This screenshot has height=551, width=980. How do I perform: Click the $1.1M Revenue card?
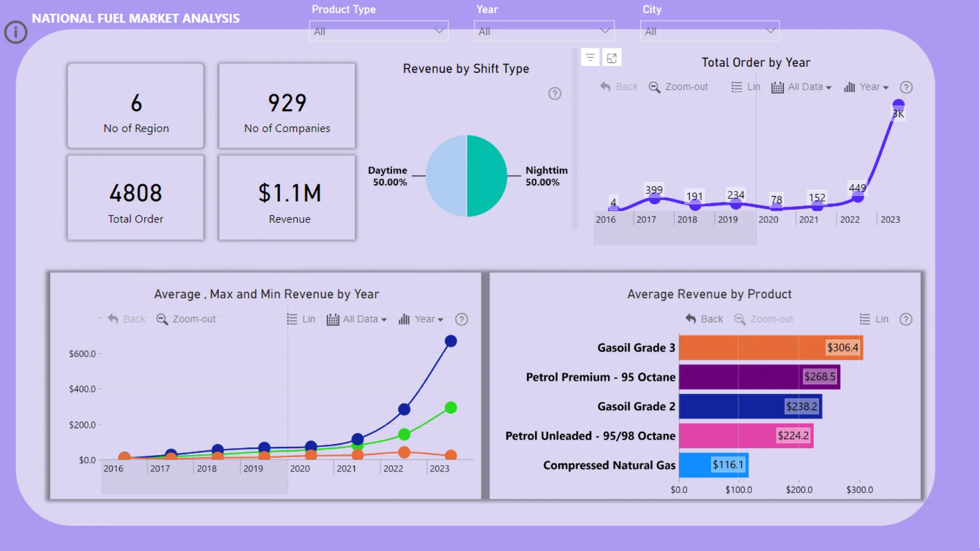pos(287,198)
